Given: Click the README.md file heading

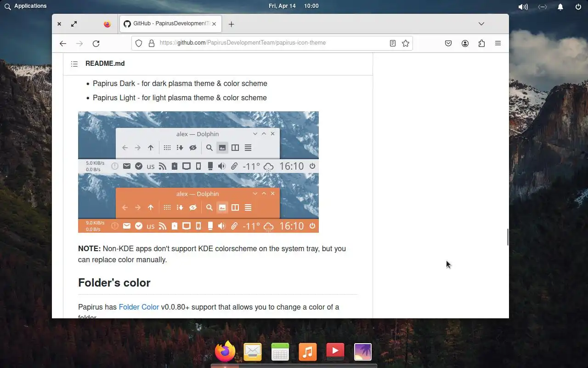Looking at the screenshot, I should (105, 63).
